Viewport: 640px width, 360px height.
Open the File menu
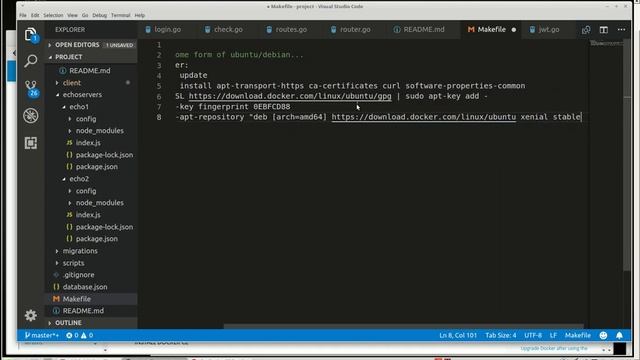point(23,15)
